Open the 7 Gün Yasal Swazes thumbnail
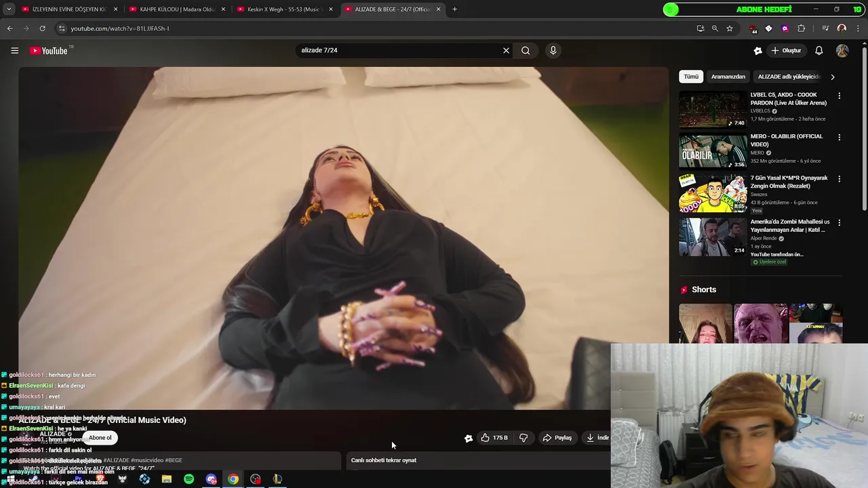 [713, 193]
